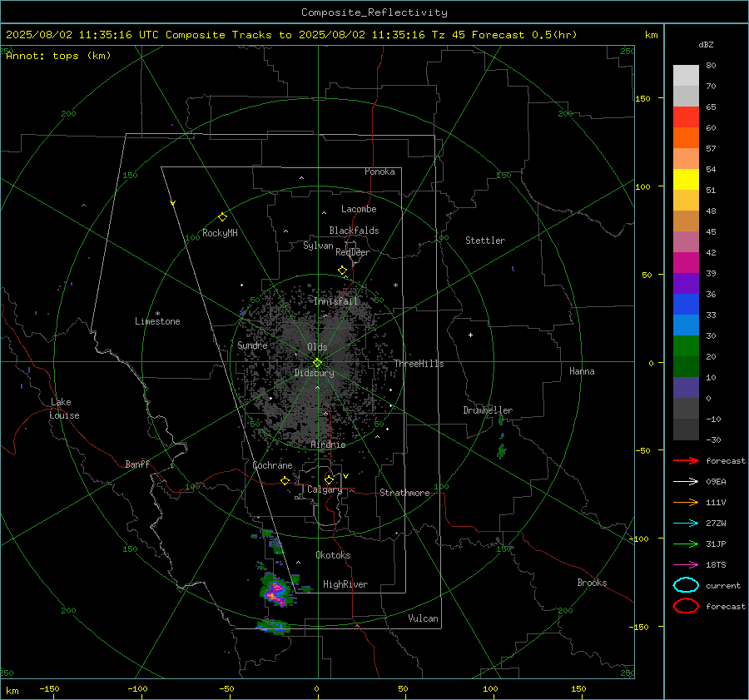Viewport: 749px width, 700px height.
Task: Click the UTC timestamp header line
Action: 291,35
